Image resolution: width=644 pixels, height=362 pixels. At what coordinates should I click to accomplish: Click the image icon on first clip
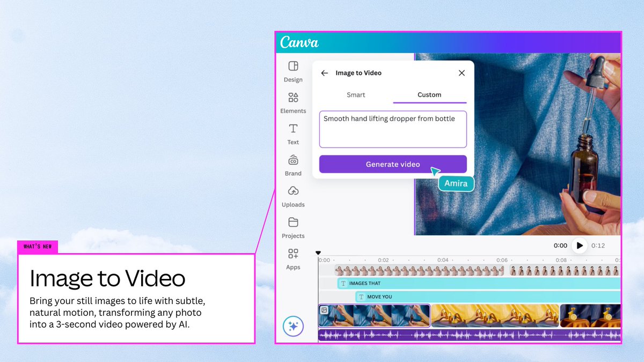[x=324, y=310]
